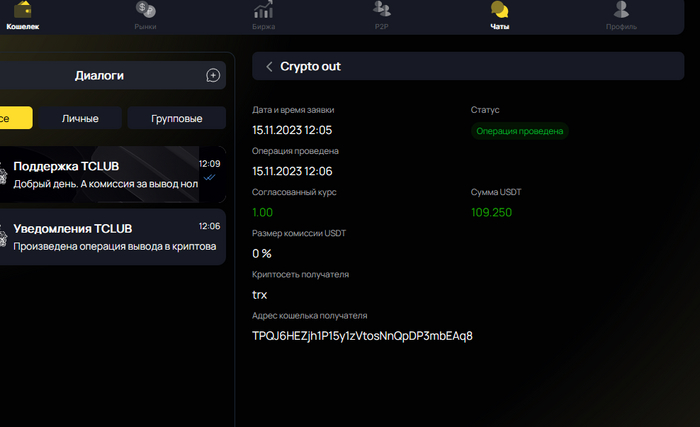The image size is (700, 427).
Task: Click the Произведена операция вывода message preview
Action: [115, 247]
